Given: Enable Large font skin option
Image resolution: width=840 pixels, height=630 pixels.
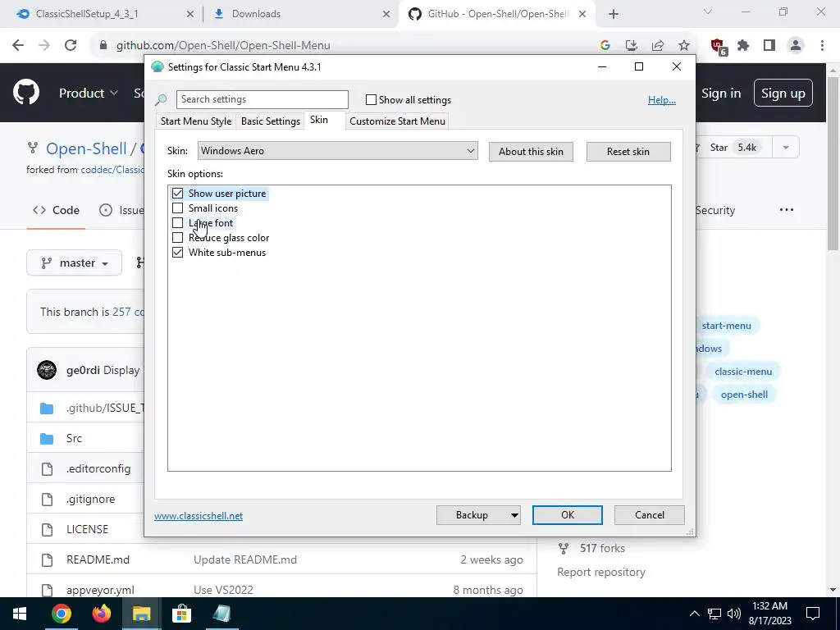Looking at the screenshot, I should [177, 223].
